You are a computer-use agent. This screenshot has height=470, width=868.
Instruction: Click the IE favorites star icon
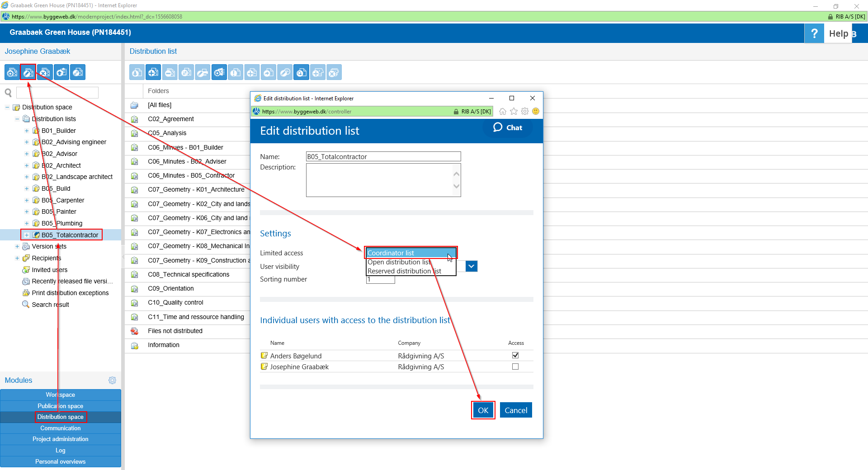pyautogui.click(x=514, y=112)
